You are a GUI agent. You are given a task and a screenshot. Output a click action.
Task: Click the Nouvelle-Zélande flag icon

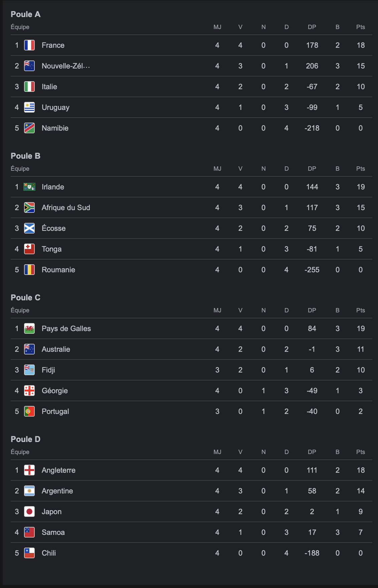[x=29, y=66]
